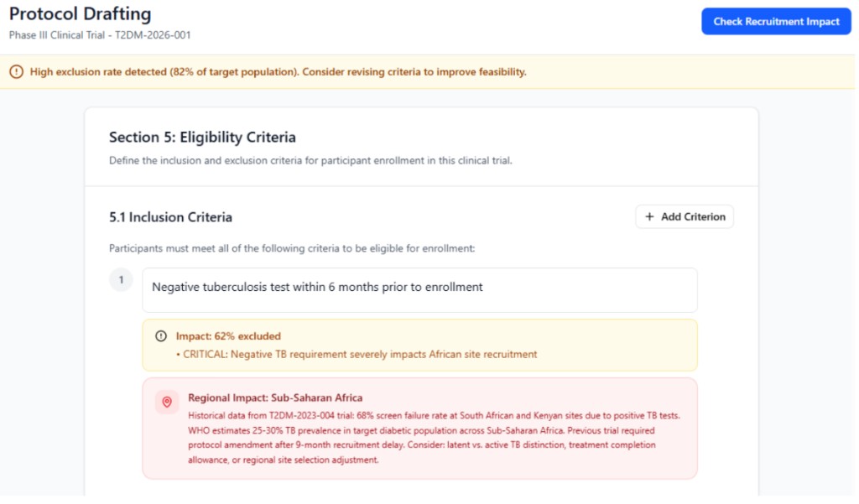This screenshot has width=859, height=504.
Task: Select the plus icon on Add Criterion
Action: [x=649, y=216]
